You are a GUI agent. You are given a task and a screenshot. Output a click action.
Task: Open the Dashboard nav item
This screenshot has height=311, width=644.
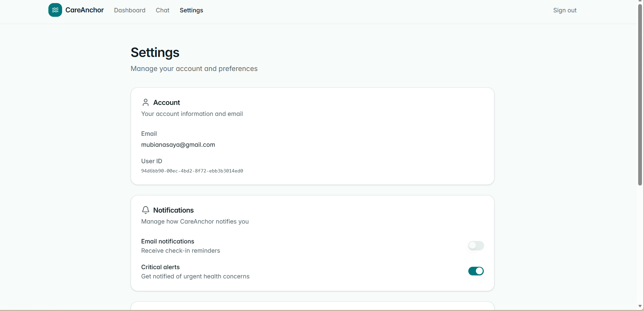[x=130, y=10]
